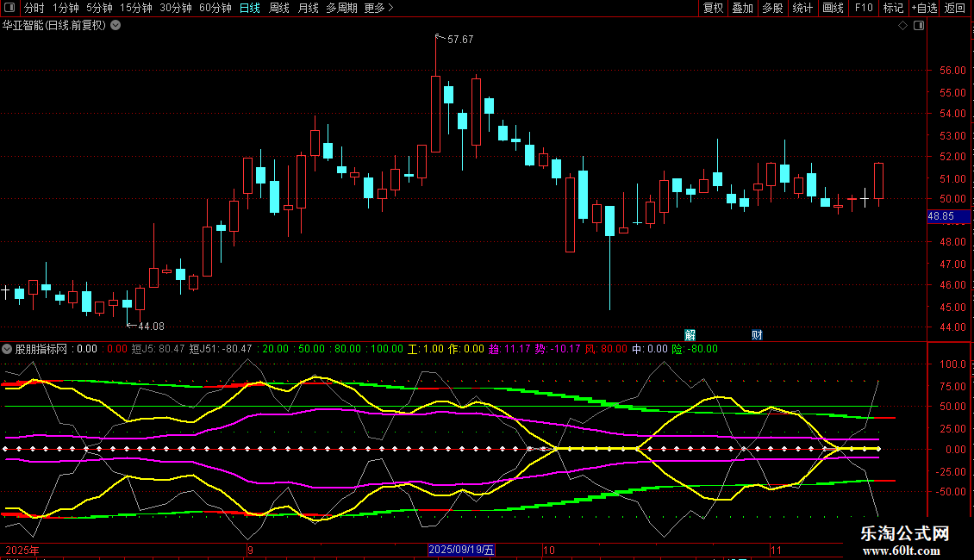
Task: Click the 2025/09/19 date marker on timeline
Action: point(462,550)
